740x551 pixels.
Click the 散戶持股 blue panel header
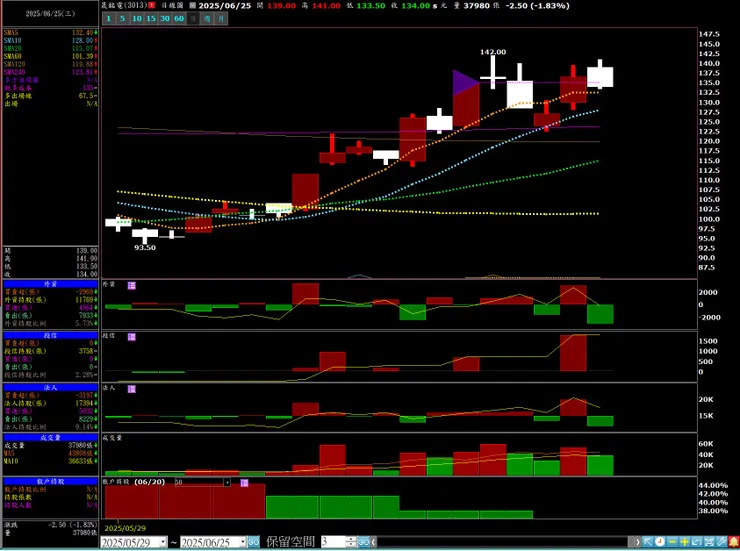pos(50,482)
